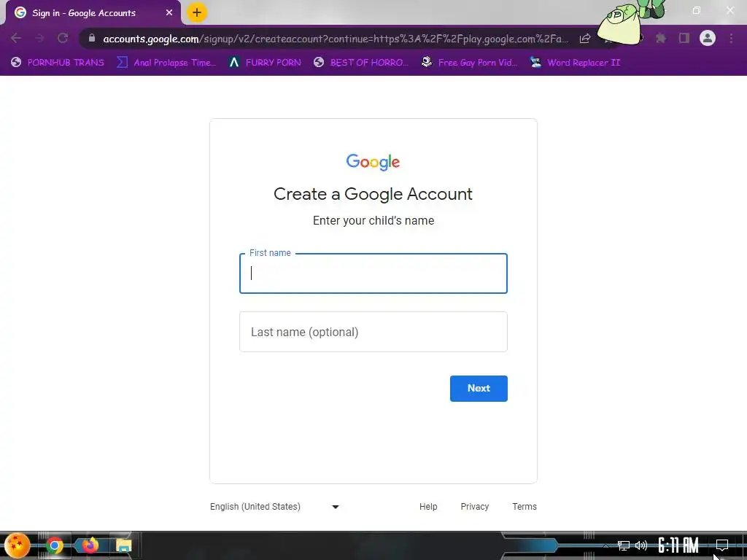
Task: Click the Google logo
Action: 373,162
